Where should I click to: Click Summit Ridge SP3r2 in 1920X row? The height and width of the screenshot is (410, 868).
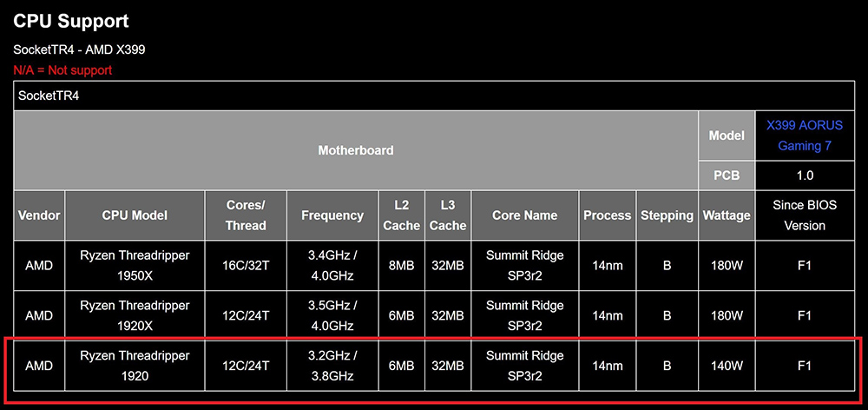click(525, 316)
